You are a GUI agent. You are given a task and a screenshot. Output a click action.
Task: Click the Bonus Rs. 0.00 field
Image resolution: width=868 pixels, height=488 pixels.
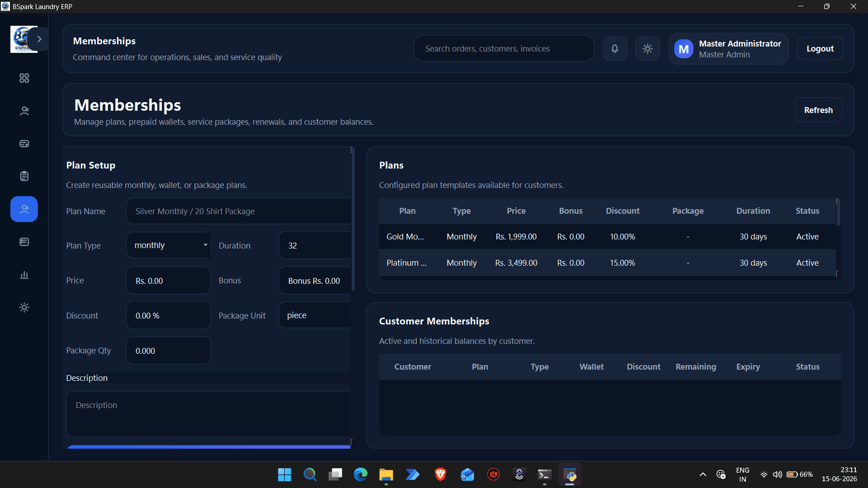tap(315, 281)
